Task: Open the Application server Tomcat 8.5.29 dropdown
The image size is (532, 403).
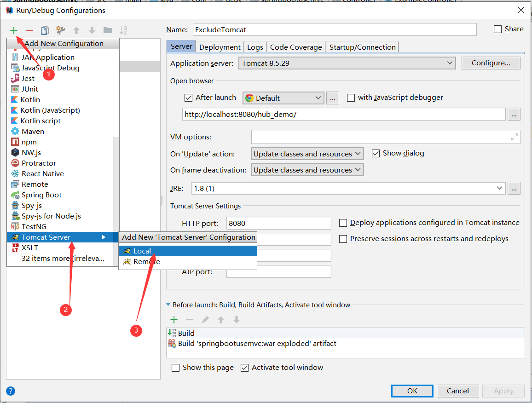Action: tap(347, 63)
